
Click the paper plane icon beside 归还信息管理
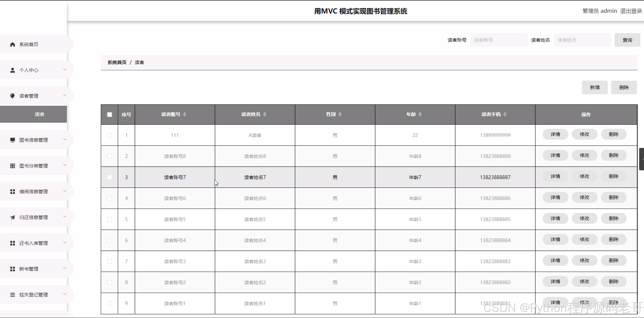12,217
